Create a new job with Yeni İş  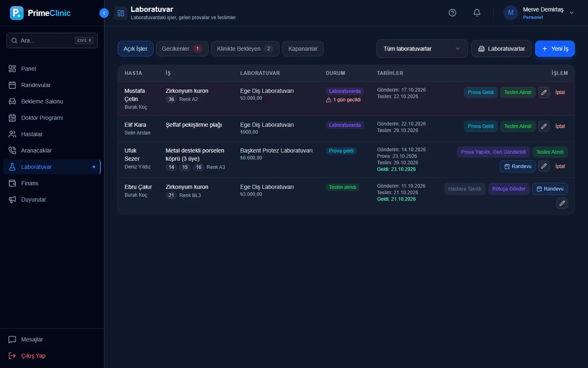point(555,49)
